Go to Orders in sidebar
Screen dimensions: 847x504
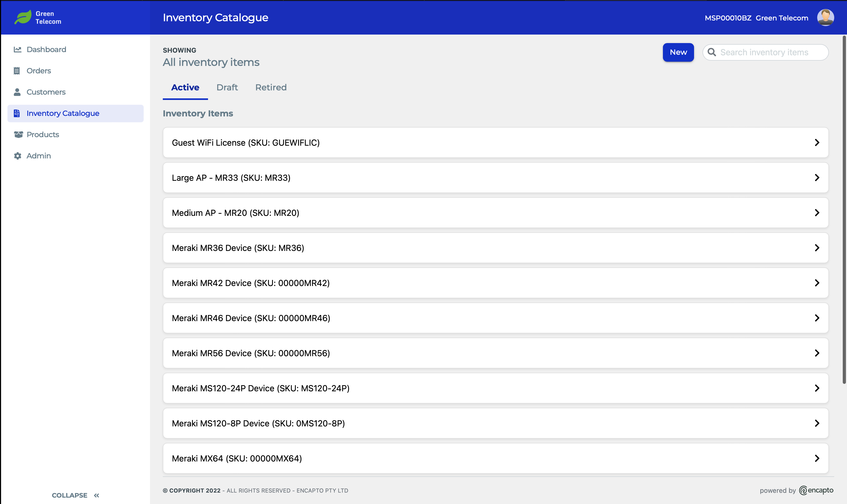click(76, 71)
